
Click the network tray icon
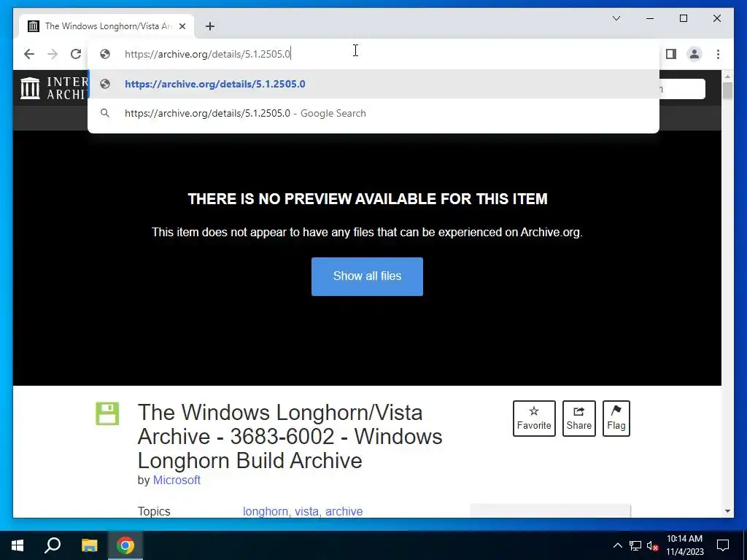tap(635, 545)
